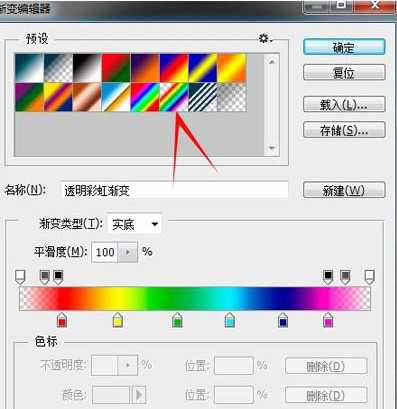Pick the copper gradient preset
This screenshot has width=397, height=409.
[87, 97]
